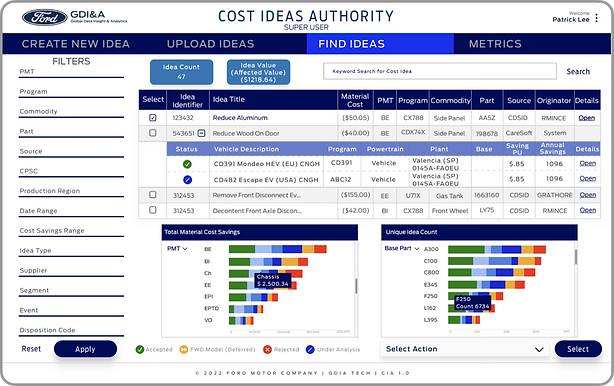614x386 pixels.
Task: Click the green accepted status icon for CD391 Mondeo
Action: [x=187, y=164]
